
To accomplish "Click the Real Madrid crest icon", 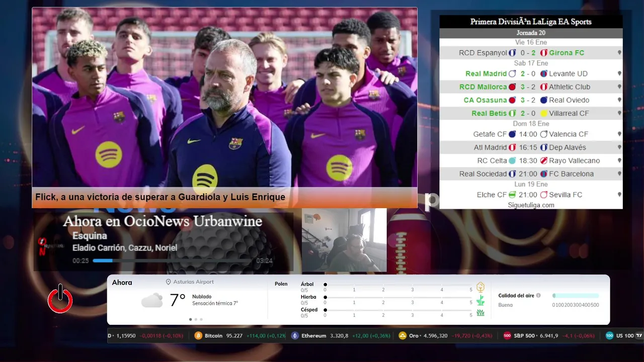I will click(x=512, y=73).
